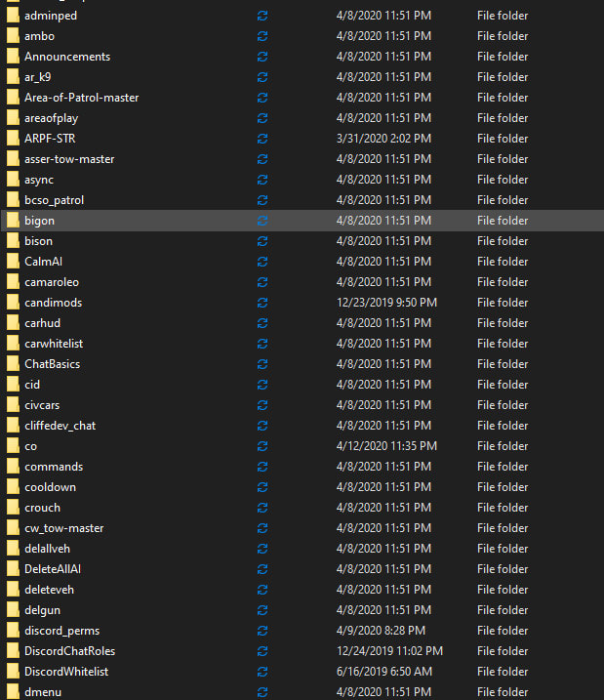Click the sync status icon for camaroleo
604x700 pixels.
262,282
